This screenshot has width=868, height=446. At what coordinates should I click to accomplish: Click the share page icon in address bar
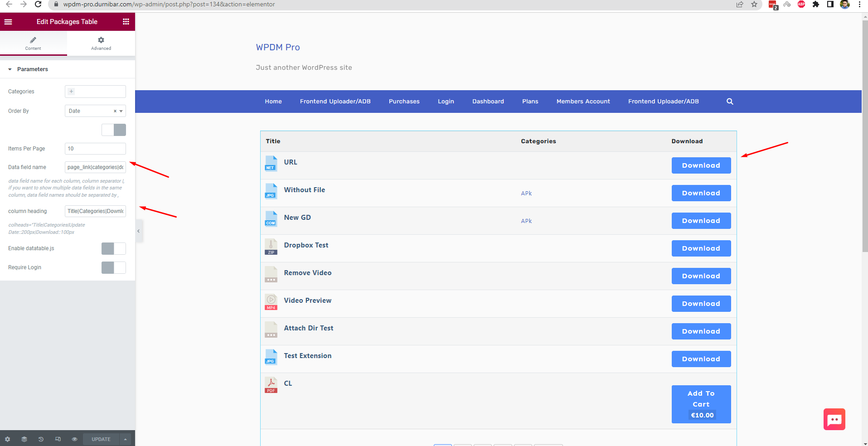tap(740, 4)
